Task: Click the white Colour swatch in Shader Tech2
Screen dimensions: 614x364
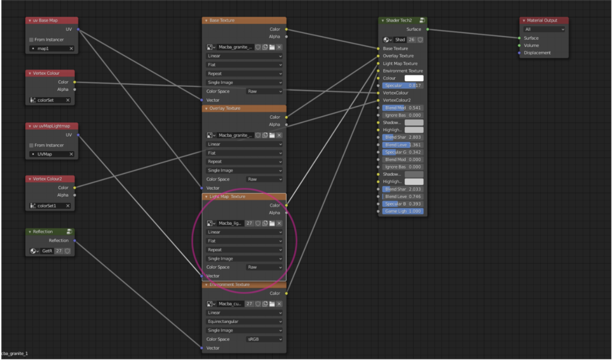Action: (x=414, y=78)
